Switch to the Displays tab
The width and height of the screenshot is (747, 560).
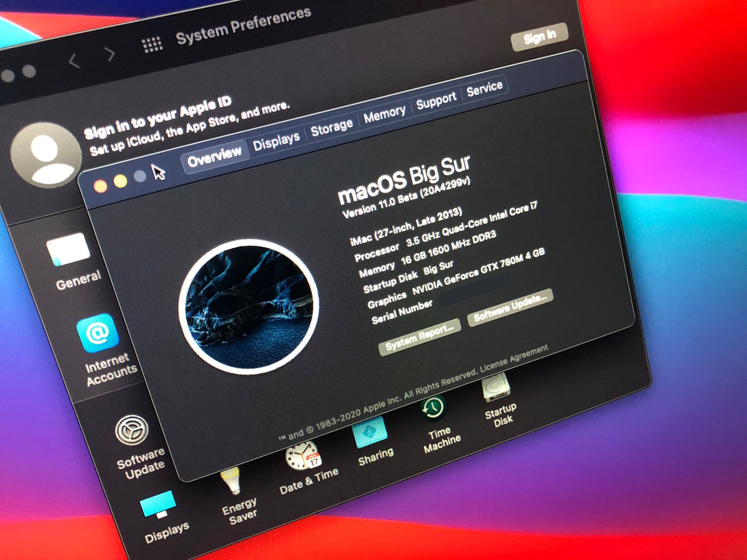[276, 142]
